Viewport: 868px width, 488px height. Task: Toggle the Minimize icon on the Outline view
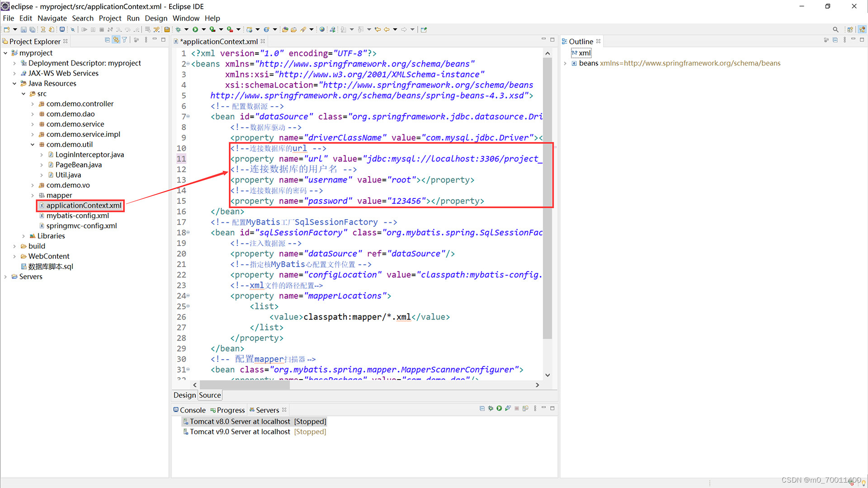853,40
